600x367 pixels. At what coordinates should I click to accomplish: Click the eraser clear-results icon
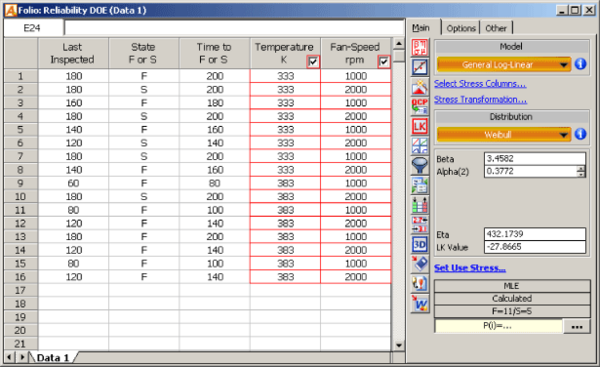coord(420,264)
